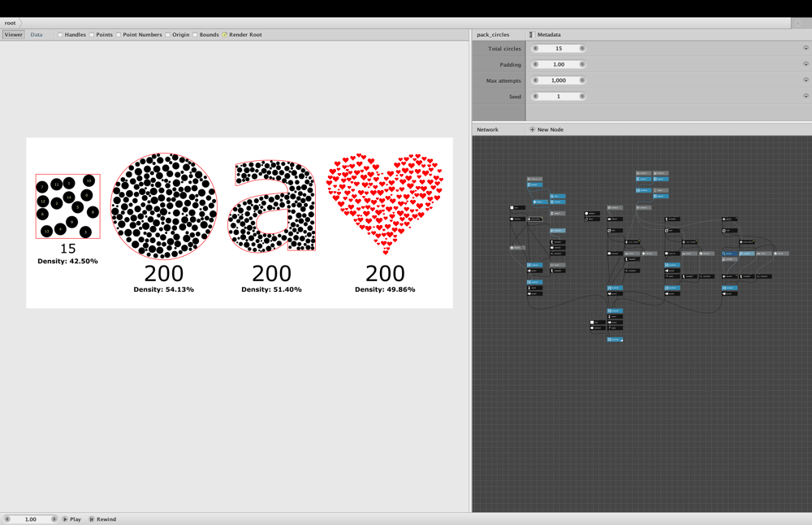Image resolution: width=812 pixels, height=525 pixels.
Task: Step the frame number backward
Action: (x=7, y=518)
